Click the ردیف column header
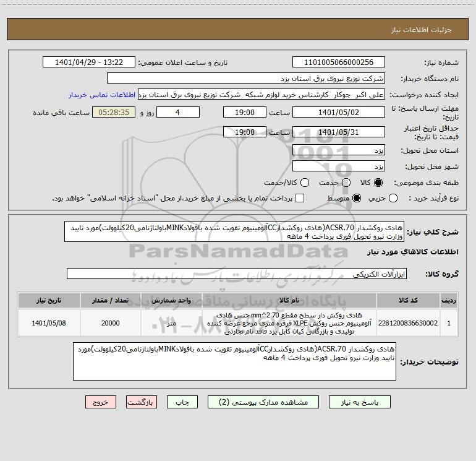The height and width of the screenshot is (461, 476). point(449,300)
